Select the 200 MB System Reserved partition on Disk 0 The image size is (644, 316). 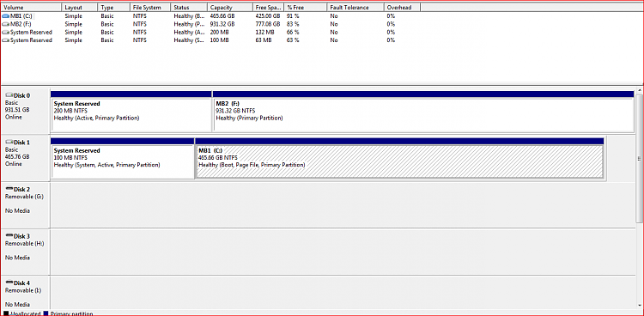131,112
